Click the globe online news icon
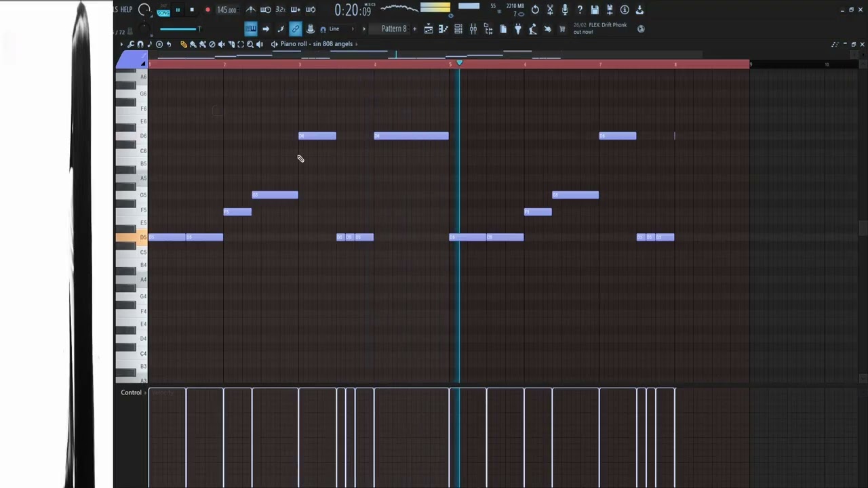 click(641, 28)
